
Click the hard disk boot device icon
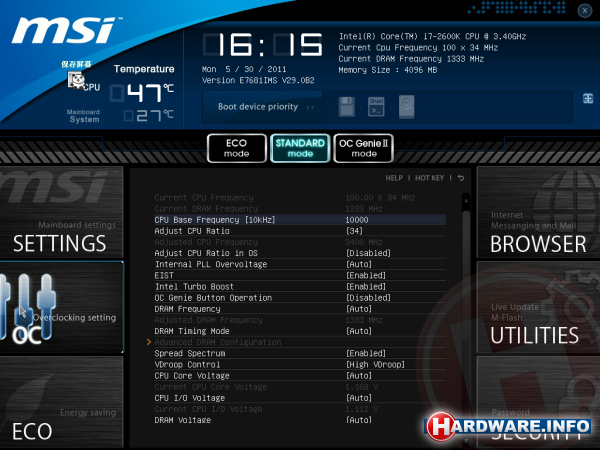click(x=406, y=107)
